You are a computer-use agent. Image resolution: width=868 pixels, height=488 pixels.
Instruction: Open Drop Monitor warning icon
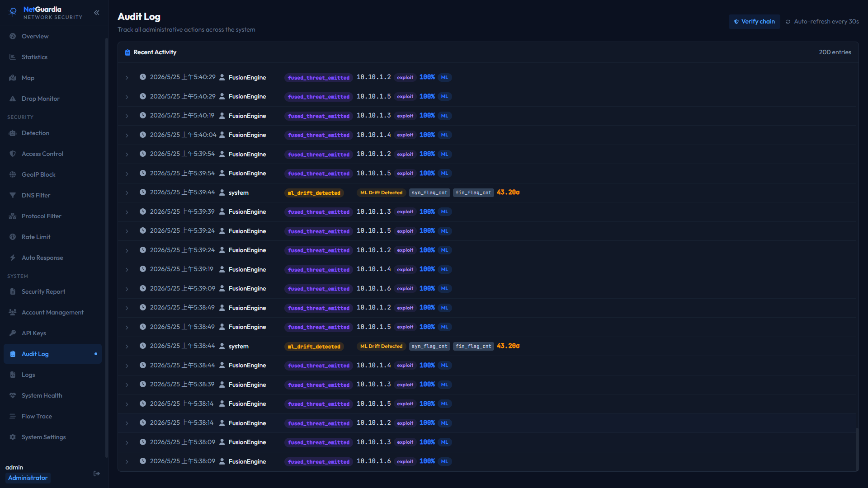(13, 99)
